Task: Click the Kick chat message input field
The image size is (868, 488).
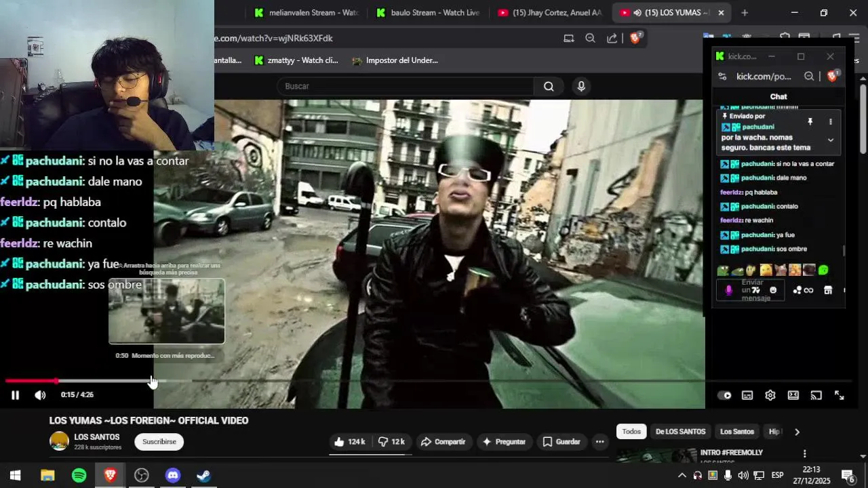Action: pos(752,290)
